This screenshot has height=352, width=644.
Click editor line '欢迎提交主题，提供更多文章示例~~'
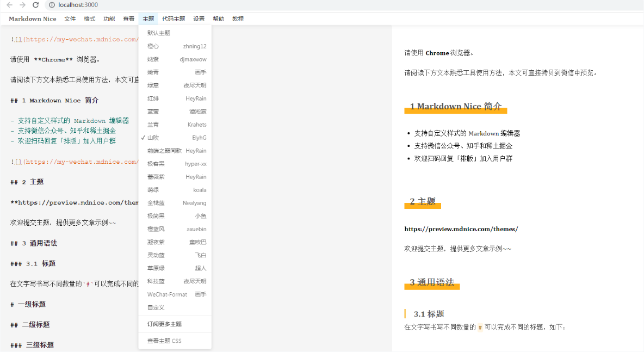tap(63, 223)
